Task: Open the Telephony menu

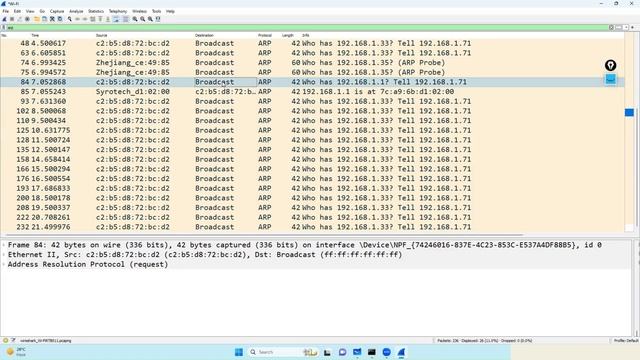Action: pos(118,11)
